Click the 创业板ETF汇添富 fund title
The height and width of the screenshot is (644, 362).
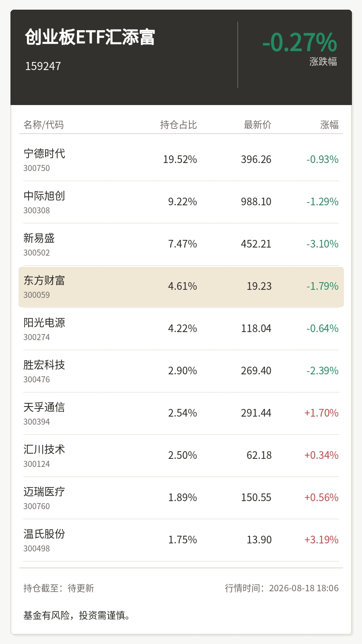(90, 37)
